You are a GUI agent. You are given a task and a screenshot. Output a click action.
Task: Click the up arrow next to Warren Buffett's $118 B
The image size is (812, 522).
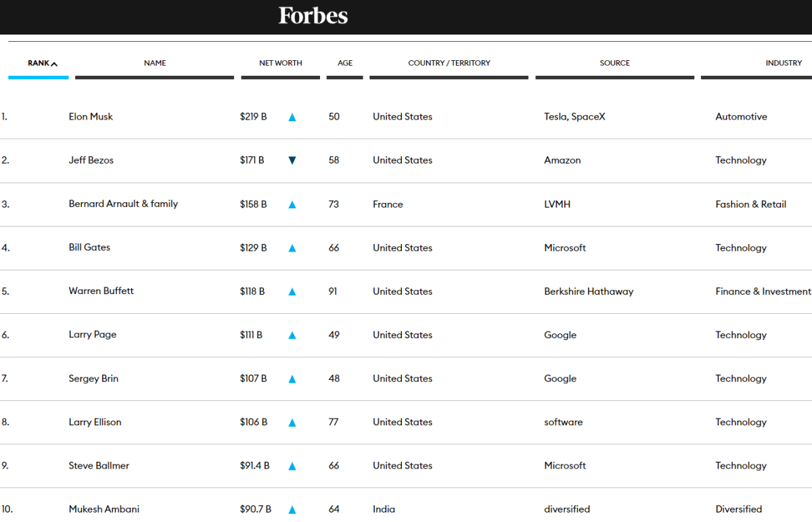292,291
